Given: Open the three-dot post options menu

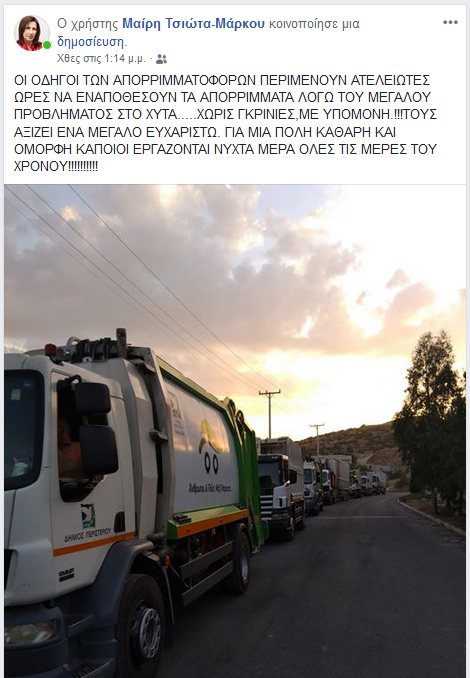Looking at the screenshot, I should coord(450,22).
